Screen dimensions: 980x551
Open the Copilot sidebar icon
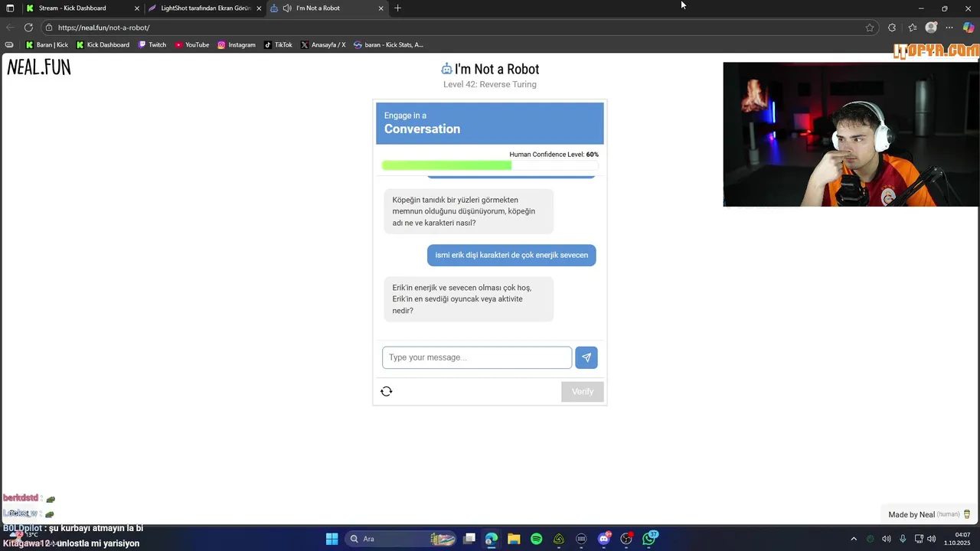pyautogui.click(x=969, y=28)
